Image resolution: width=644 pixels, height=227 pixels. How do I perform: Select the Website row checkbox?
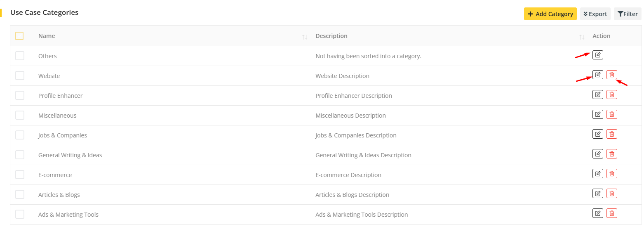pyautogui.click(x=20, y=76)
